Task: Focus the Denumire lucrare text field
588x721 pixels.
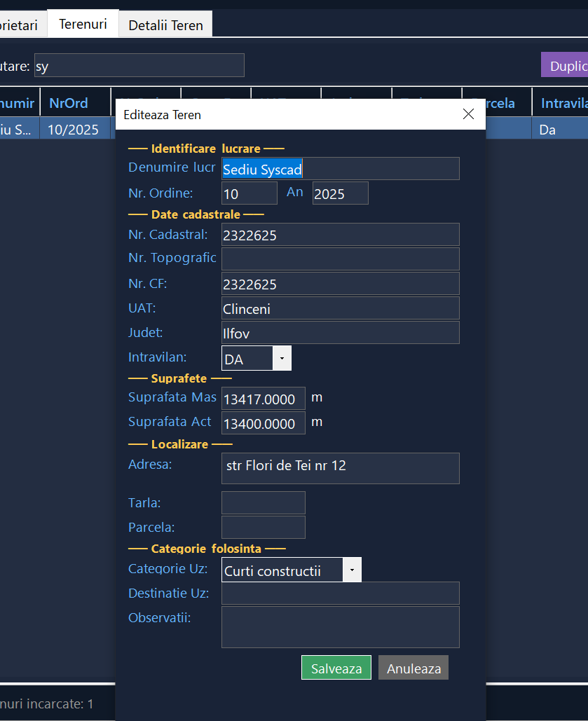Action: click(x=340, y=169)
